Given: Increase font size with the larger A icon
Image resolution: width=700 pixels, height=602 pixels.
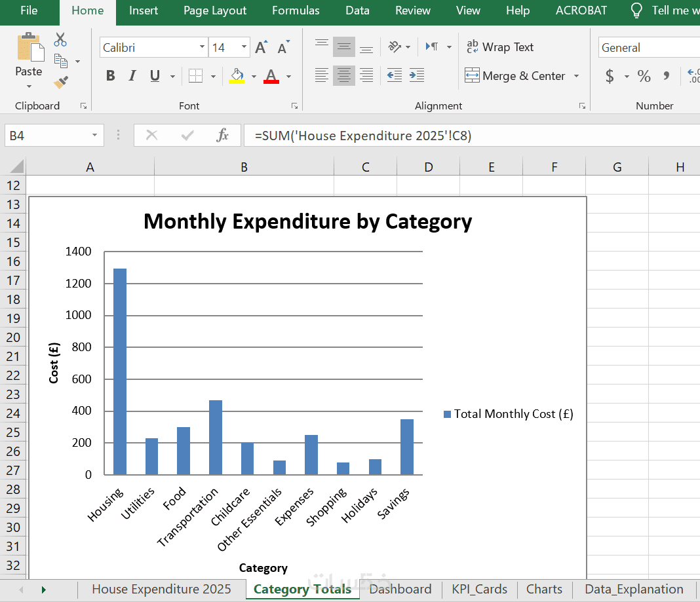Looking at the screenshot, I should click(x=261, y=48).
